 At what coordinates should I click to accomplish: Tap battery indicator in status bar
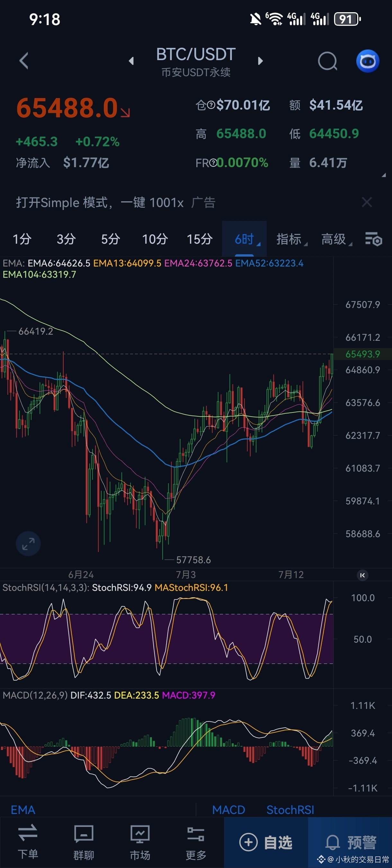347,19
